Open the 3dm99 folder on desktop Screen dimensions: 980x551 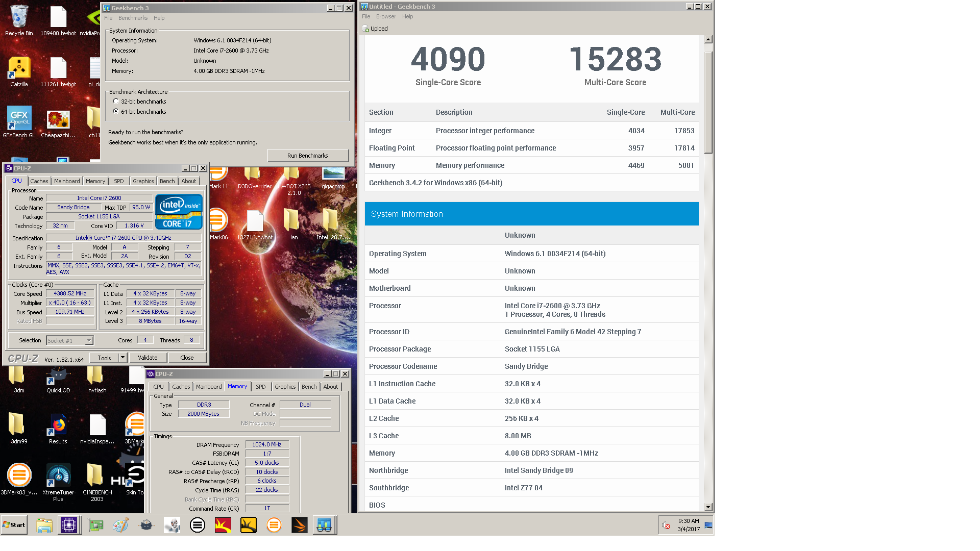click(19, 429)
